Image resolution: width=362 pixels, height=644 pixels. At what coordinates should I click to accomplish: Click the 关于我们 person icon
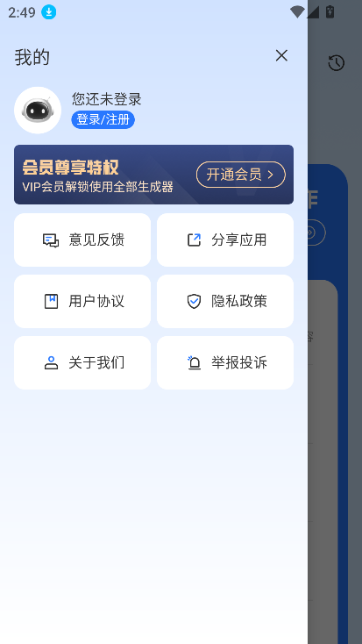pos(52,363)
